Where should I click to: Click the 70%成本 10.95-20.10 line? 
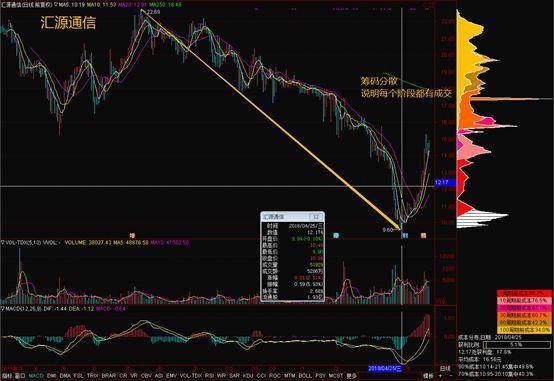(496, 374)
